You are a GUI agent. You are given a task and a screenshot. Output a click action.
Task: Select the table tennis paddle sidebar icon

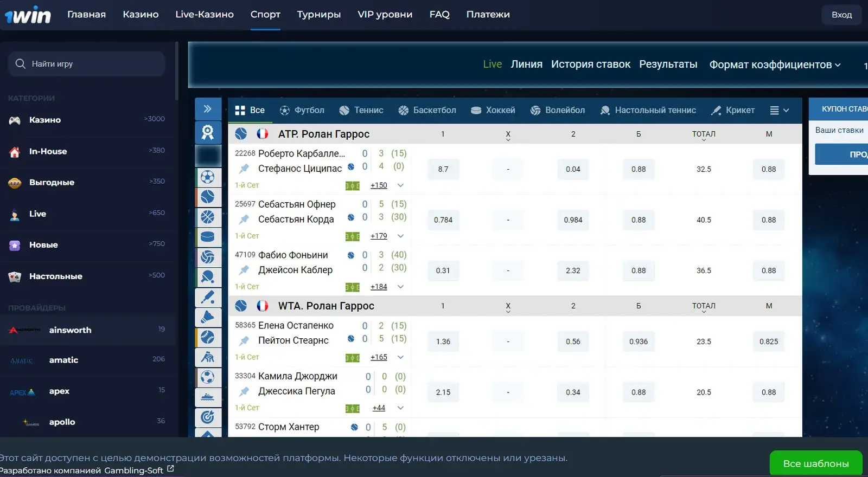coord(208,277)
